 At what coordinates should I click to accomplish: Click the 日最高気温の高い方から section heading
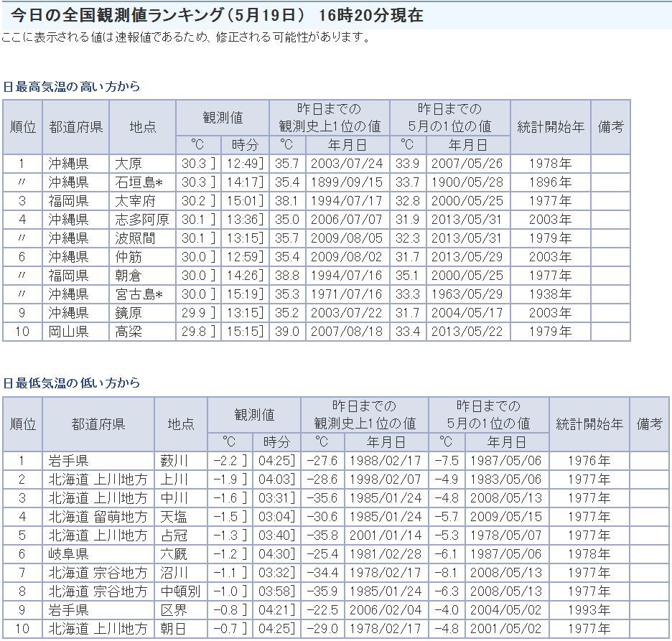(71, 87)
